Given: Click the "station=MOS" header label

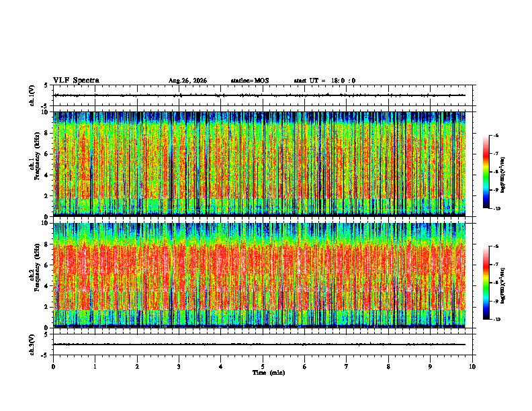Looking at the screenshot, I should pos(250,81).
